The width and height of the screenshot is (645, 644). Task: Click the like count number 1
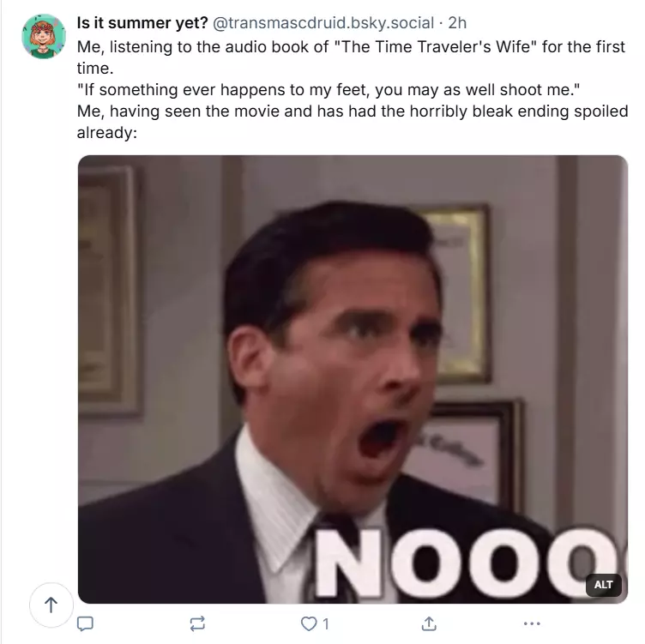[x=326, y=624]
